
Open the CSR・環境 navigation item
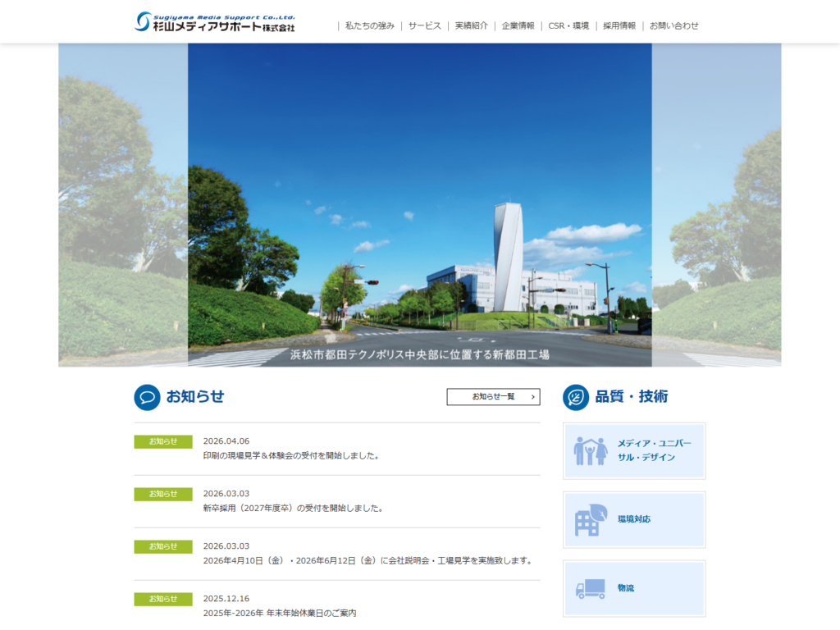point(568,25)
